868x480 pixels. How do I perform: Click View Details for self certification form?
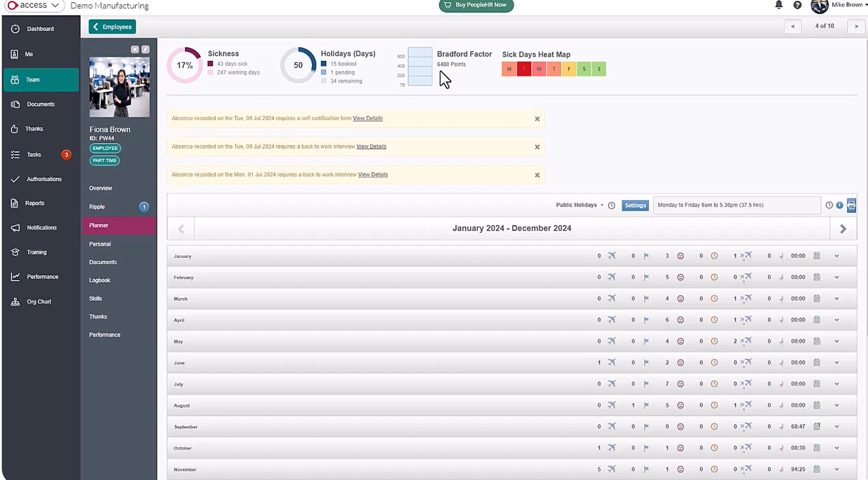[368, 118]
